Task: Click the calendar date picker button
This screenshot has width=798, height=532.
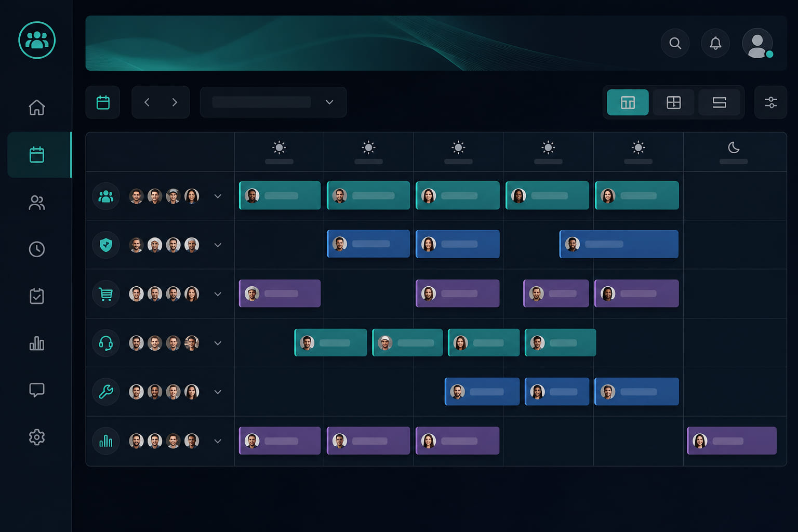Action: 103,102
